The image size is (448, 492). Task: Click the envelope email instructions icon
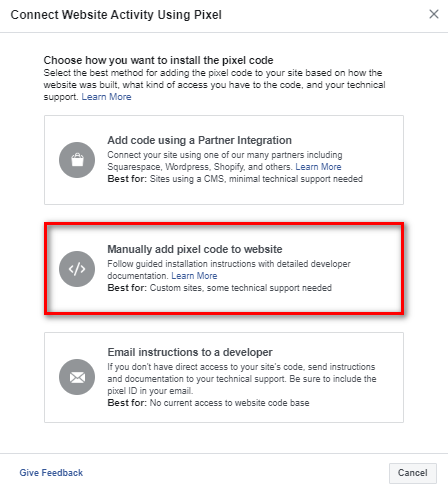point(77,377)
